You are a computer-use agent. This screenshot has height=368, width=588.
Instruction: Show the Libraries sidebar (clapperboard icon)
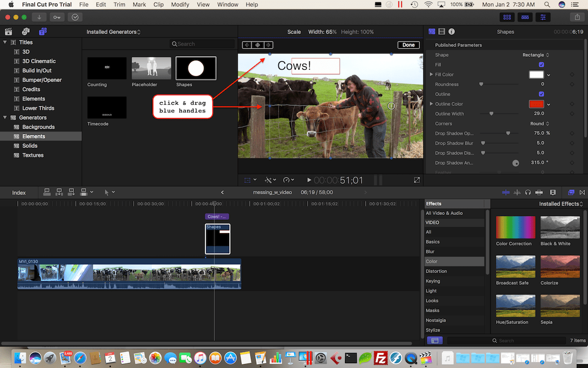click(8, 30)
